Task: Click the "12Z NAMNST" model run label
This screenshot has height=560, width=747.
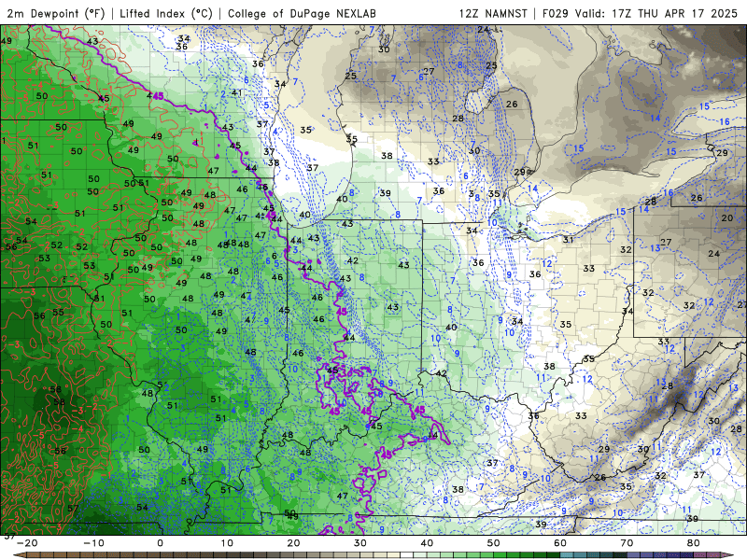Action: point(493,13)
